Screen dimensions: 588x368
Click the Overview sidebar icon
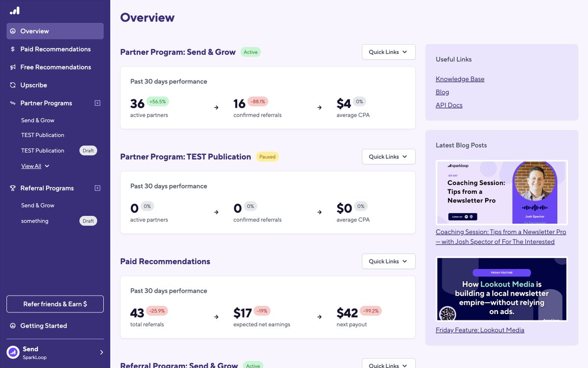(x=13, y=31)
